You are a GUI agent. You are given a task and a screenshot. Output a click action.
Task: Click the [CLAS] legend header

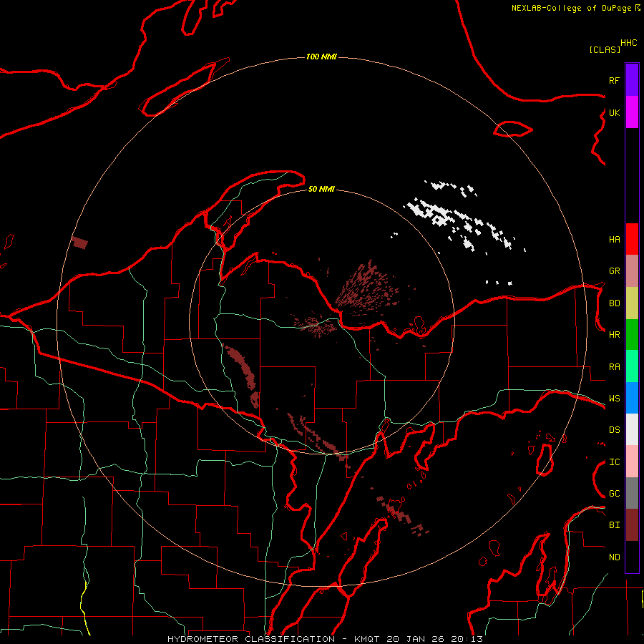(605, 49)
